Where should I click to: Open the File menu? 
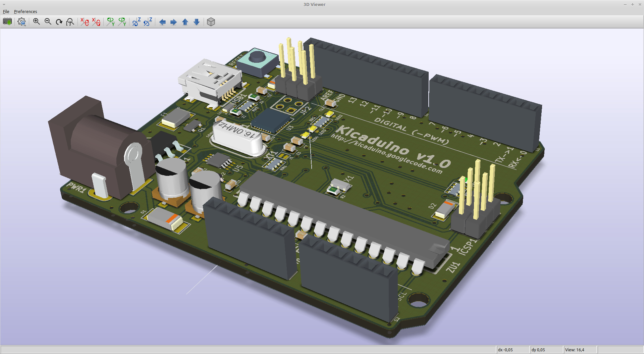[x=6, y=11]
